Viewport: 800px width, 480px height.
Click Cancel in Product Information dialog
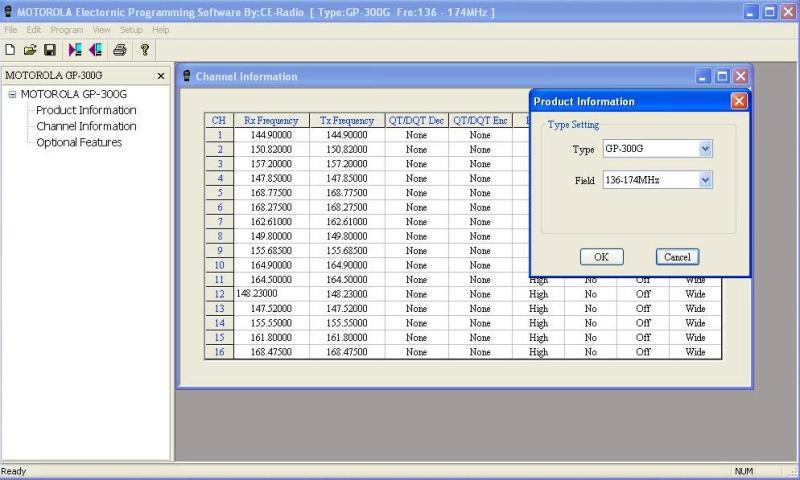(x=677, y=257)
